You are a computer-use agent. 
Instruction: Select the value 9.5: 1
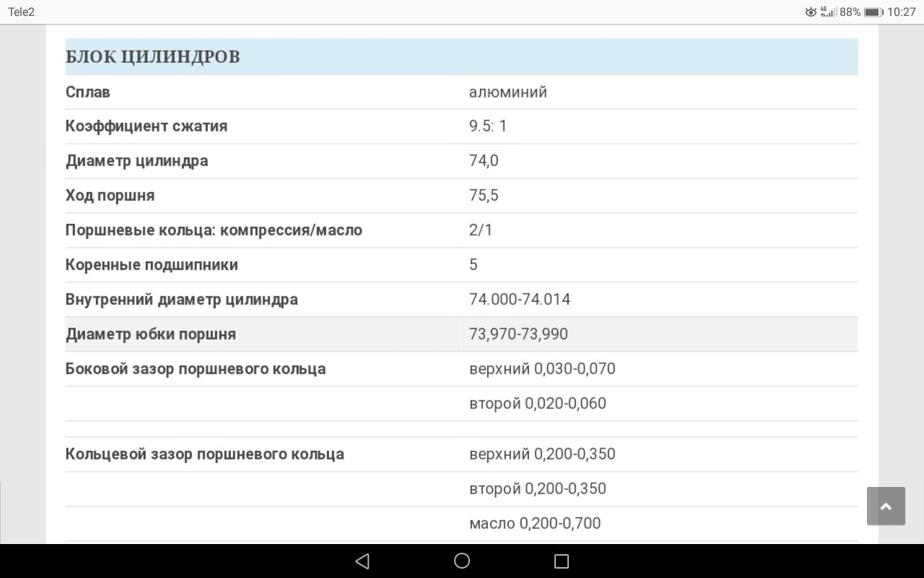(x=488, y=126)
